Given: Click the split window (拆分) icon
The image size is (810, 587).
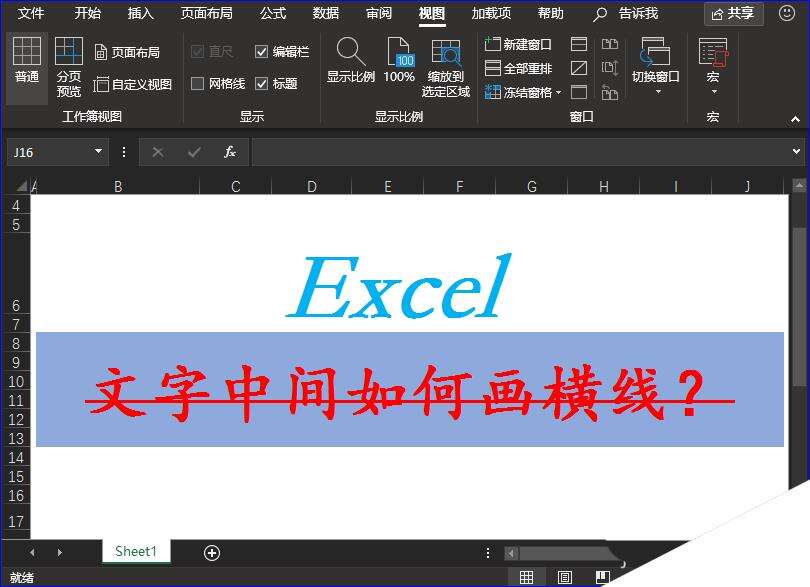Looking at the screenshot, I should coord(579,44).
